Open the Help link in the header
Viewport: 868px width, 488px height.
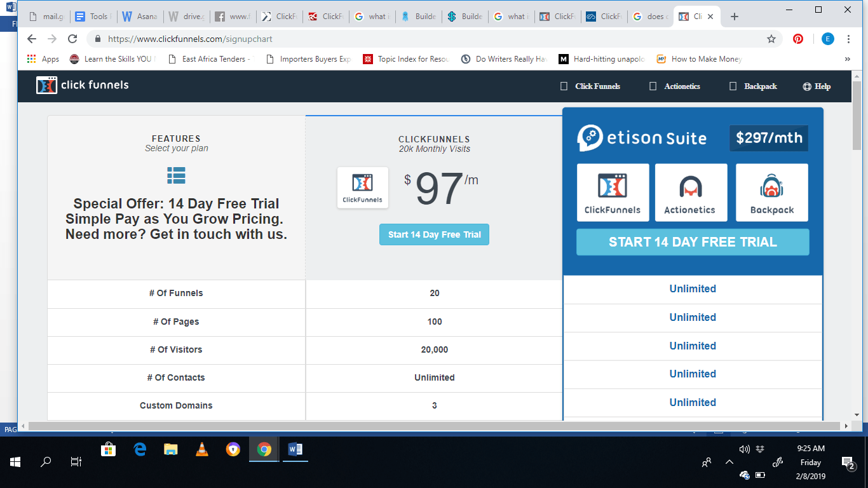[x=817, y=86]
